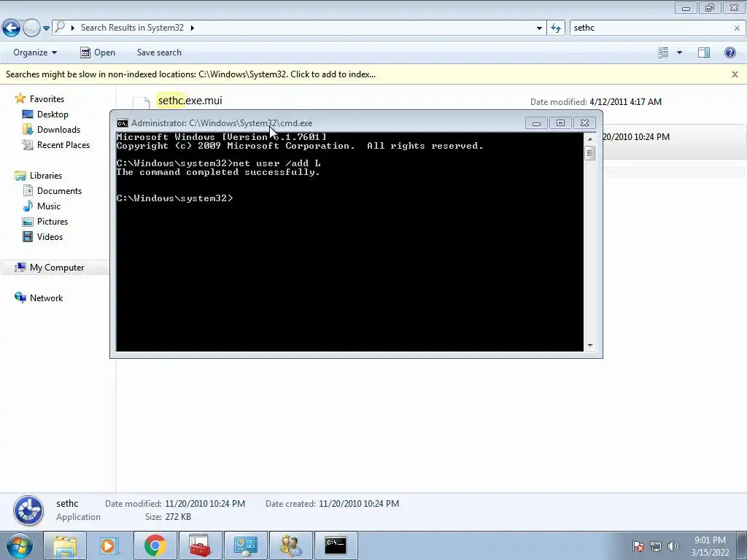The image size is (747, 560).
Task: Change the view with the views icon
Action: (663, 52)
